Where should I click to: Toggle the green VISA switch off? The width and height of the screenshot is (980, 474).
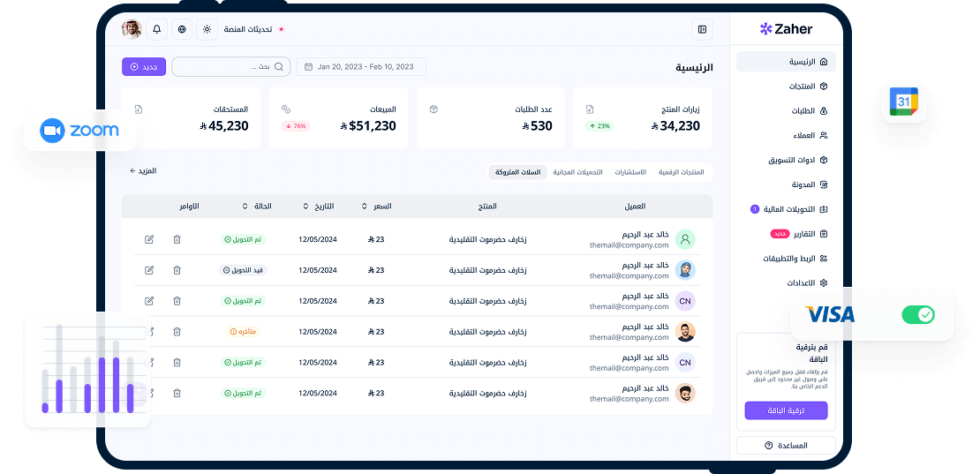917,315
